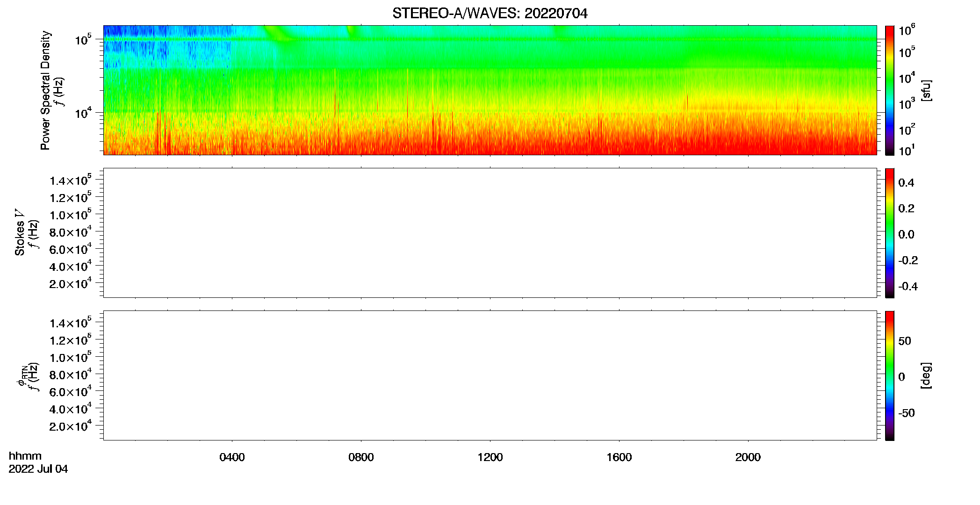Image resolution: width=980 pixels, height=505 pixels.
Task: Click the hhmm axis caption
Action: coord(25,456)
